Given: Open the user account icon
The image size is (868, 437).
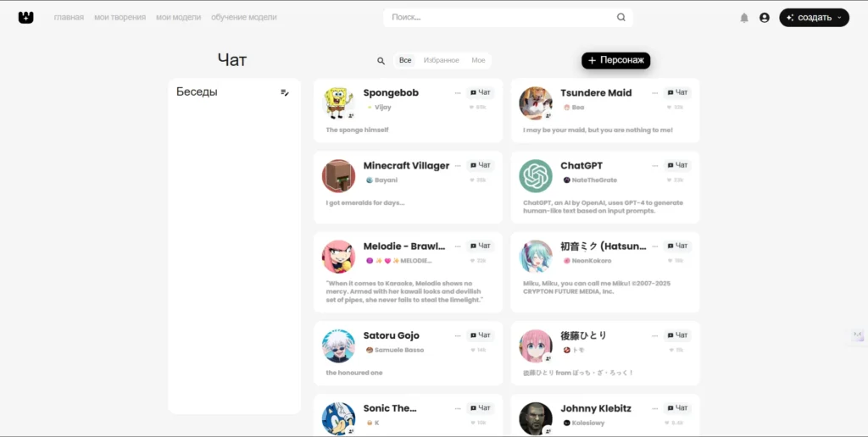Looking at the screenshot, I should coord(765,18).
